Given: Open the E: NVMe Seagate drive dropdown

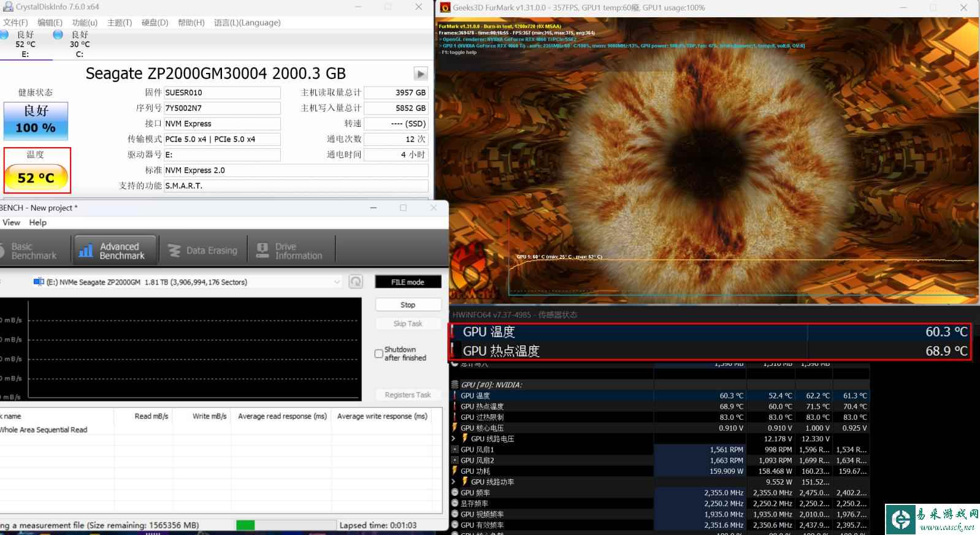Looking at the screenshot, I should click(186, 282).
